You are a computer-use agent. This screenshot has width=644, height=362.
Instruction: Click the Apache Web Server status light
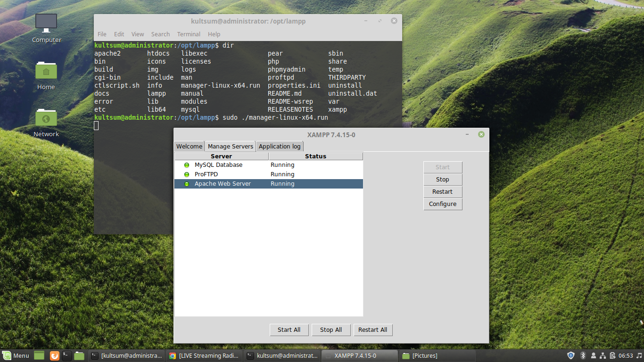coord(187,184)
